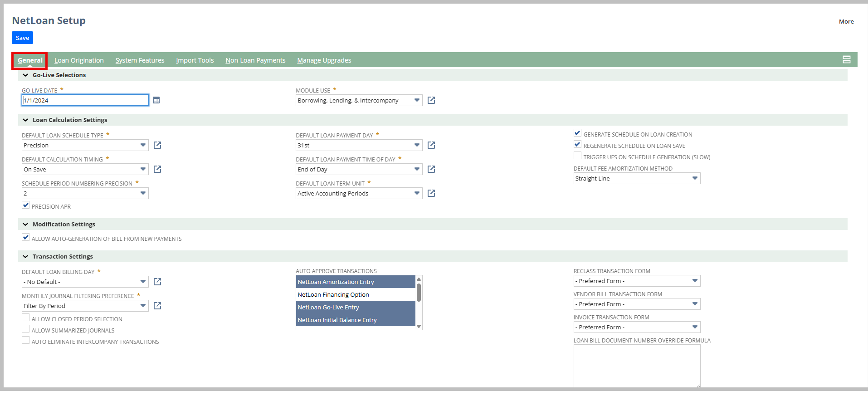The width and height of the screenshot is (868, 401).
Task: Uncheck Precision APR checkbox
Action: click(x=26, y=205)
